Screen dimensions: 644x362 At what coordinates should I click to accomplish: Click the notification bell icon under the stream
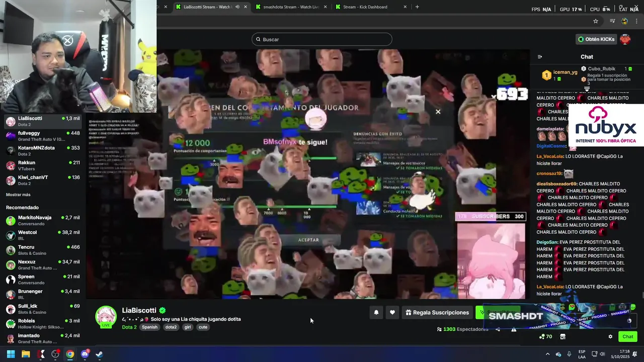pyautogui.click(x=376, y=312)
